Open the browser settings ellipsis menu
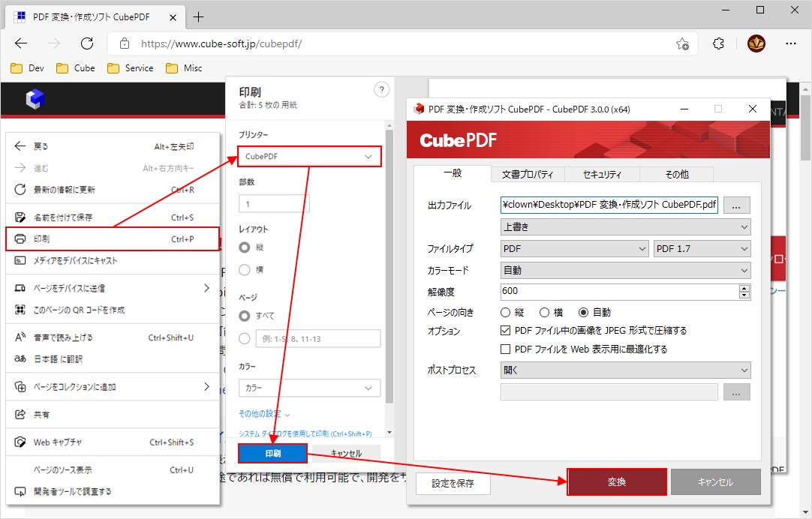Viewport: 812px width, 519px height. click(791, 43)
